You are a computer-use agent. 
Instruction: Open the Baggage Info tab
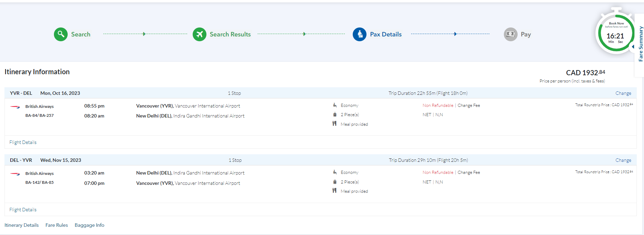[89, 225]
